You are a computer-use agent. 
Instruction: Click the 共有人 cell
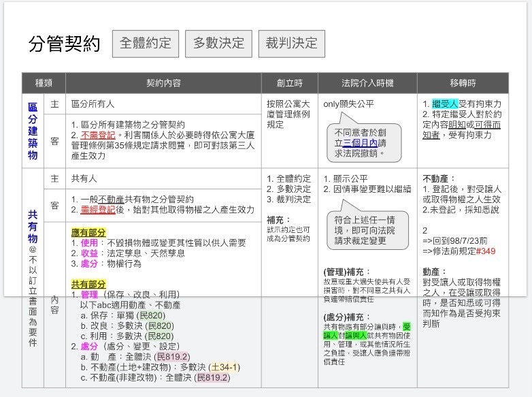coord(163,178)
